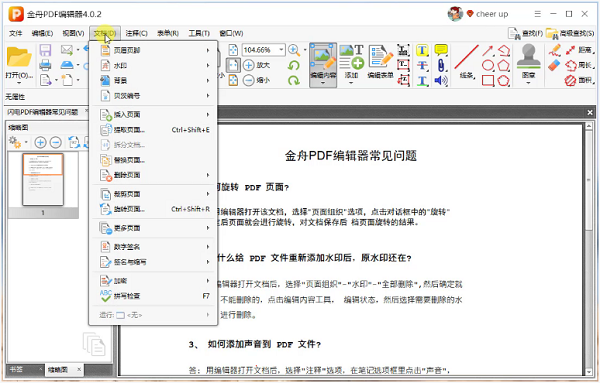Screen dimensions: 600x383
Task: Select the 周长 perimeter measuring tool
Action: [579, 65]
